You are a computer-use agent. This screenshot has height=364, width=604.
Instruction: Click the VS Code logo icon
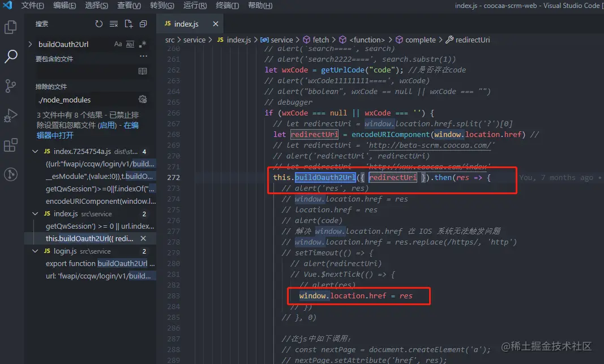[x=7, y=5]
